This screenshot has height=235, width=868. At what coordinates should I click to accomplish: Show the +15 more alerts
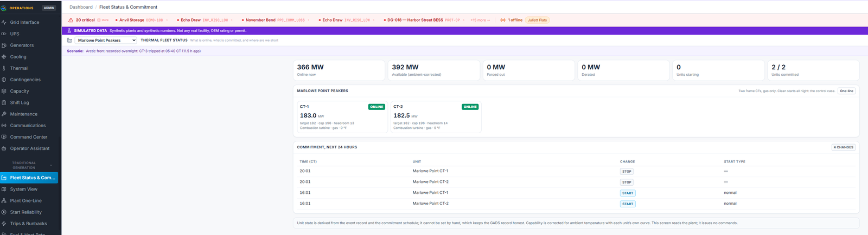[x=480, y=20]
